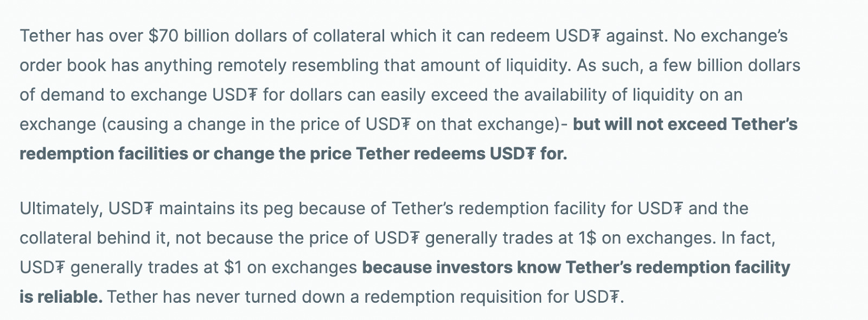Click the bold words 'is reliable.'

[61, 297]
